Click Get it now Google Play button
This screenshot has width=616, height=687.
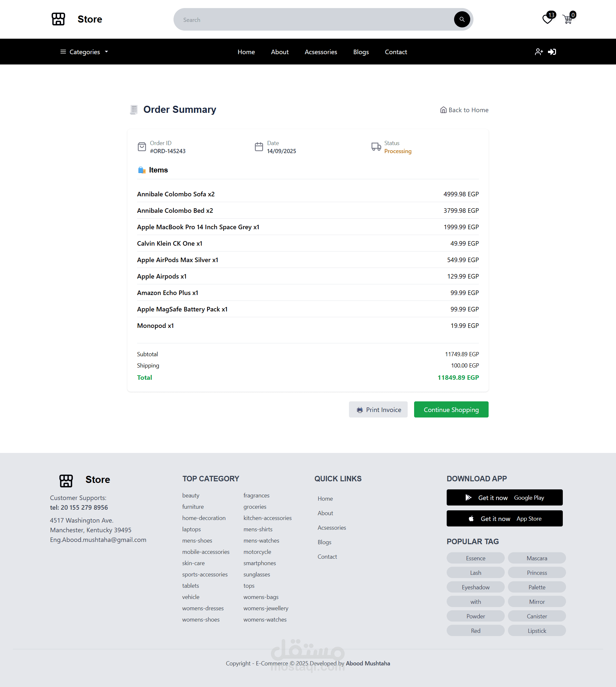(504, 497)
